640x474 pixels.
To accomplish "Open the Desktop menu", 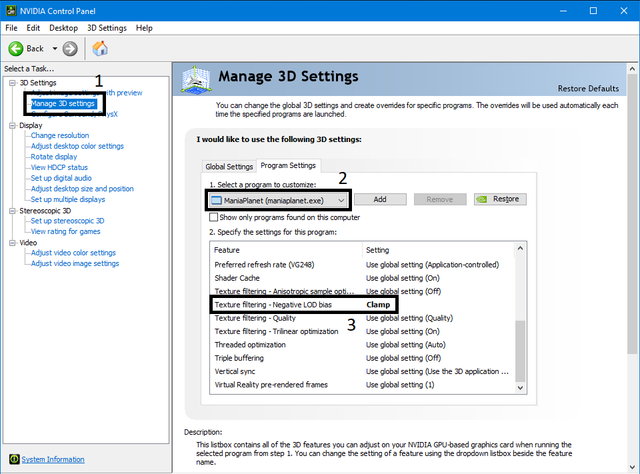I will pos(64,28).
